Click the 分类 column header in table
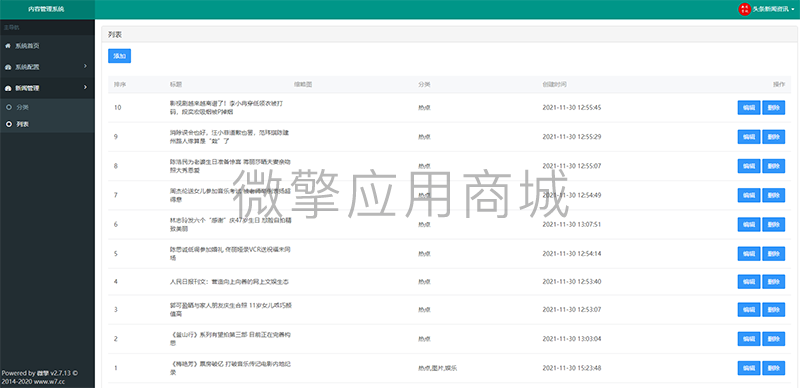 424,84
